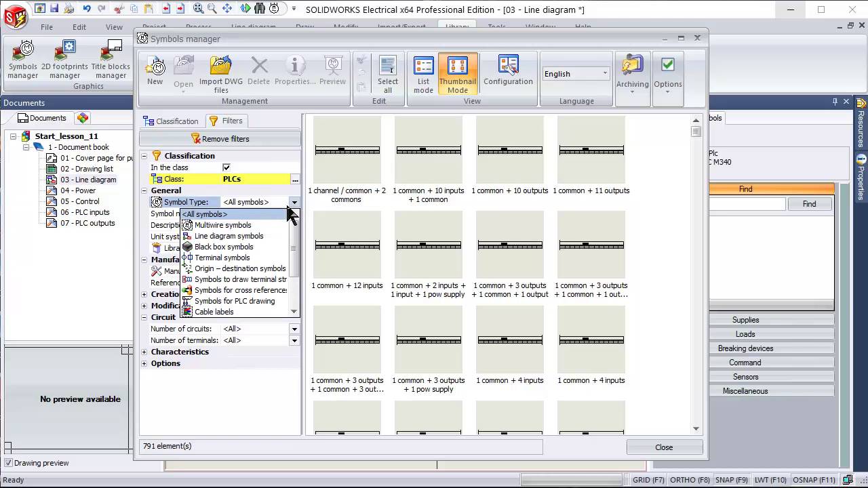This screenshot has width=868, height=488.
Task: Expand the Characteristics section
Action: [144, 352]
